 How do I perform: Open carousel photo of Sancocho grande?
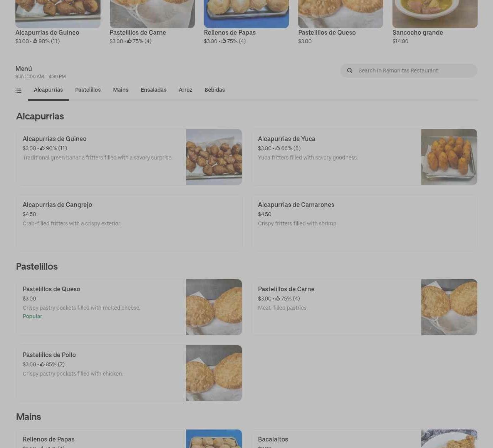click(435, 14)
